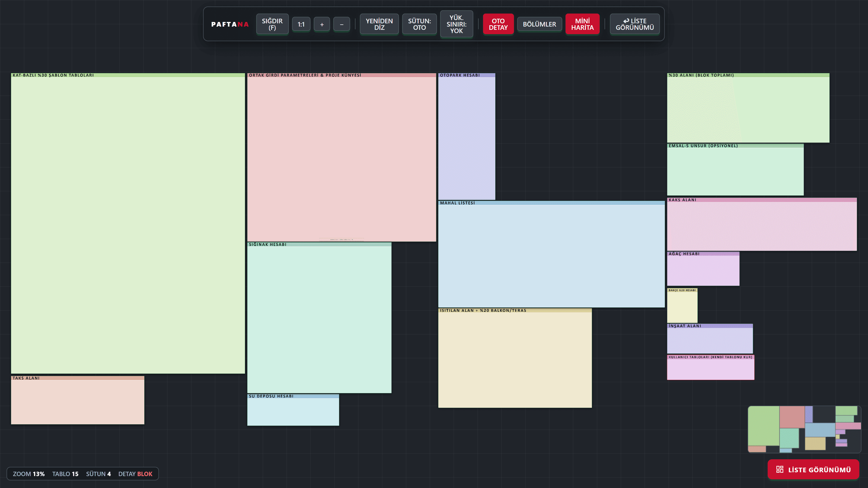Click the SÜTUN 4 status entry
Viewport: 868px width, 488px height.
98,474
